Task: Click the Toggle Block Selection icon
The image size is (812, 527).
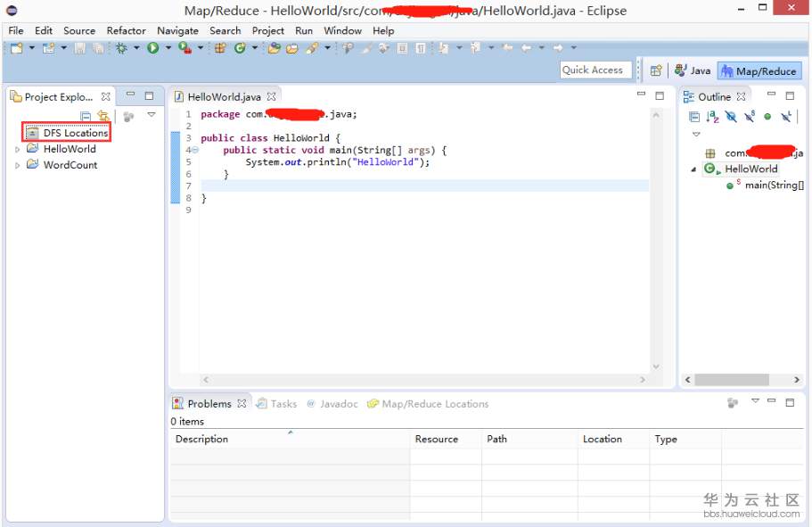Action: pyautogui.click(x=402, y=48)
